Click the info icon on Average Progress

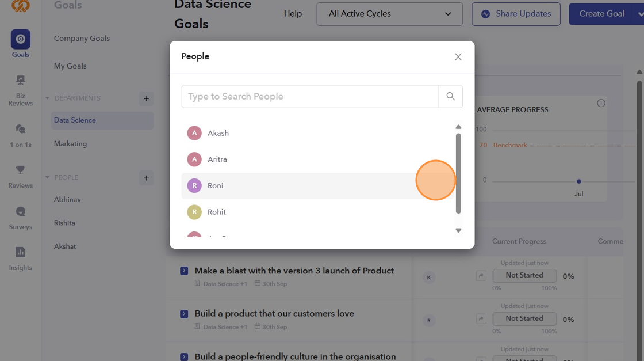coord(601,104)
